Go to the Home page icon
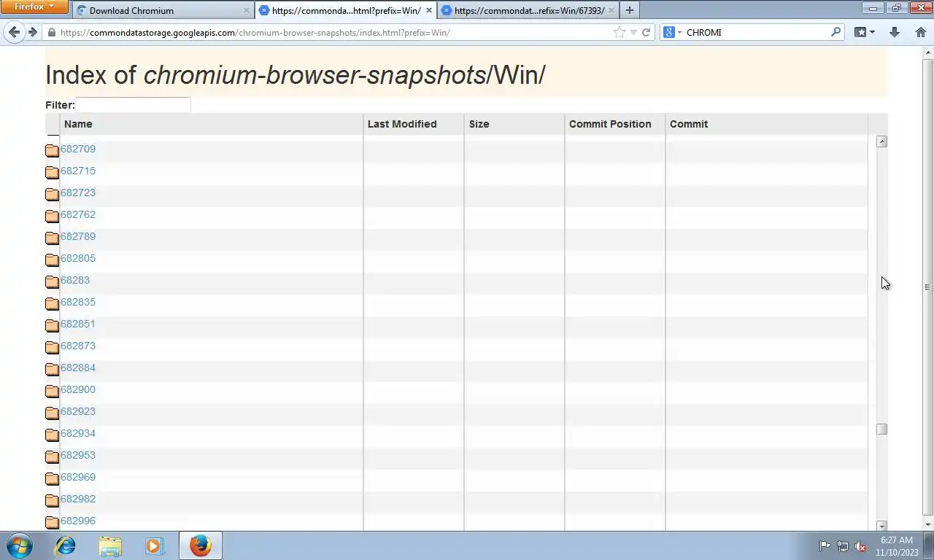 click(920, 32)
